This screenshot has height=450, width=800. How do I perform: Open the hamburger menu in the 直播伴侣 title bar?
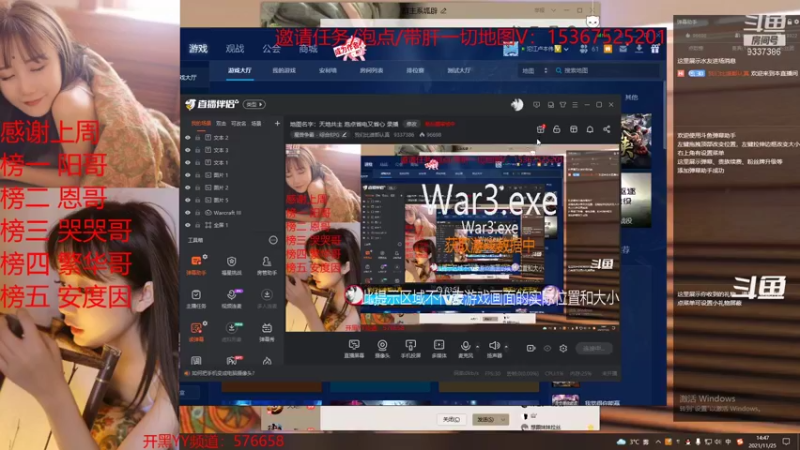(575, 105)
